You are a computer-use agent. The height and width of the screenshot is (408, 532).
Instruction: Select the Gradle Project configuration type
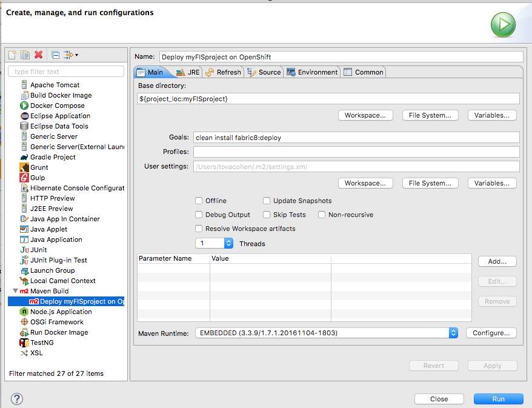(53, 157)
